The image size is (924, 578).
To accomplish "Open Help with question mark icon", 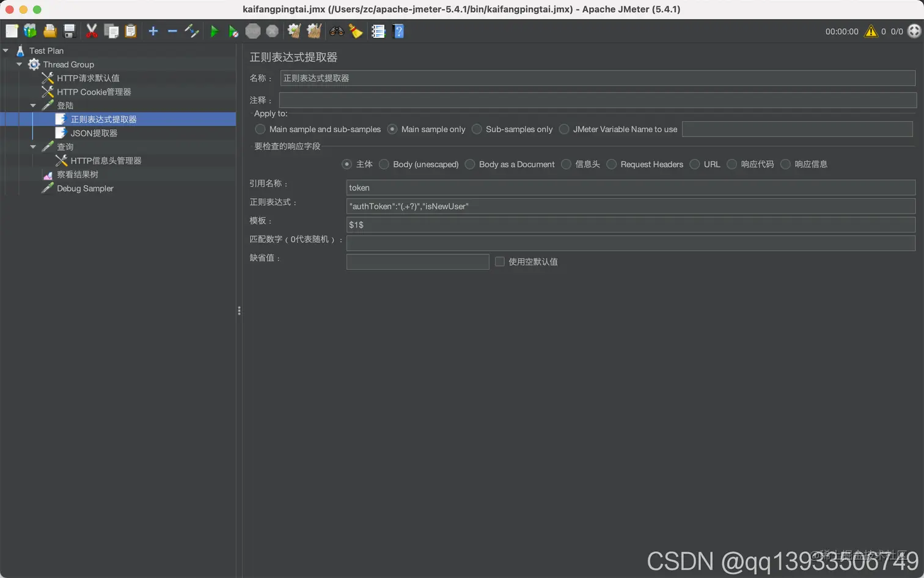I will point(398,31).
